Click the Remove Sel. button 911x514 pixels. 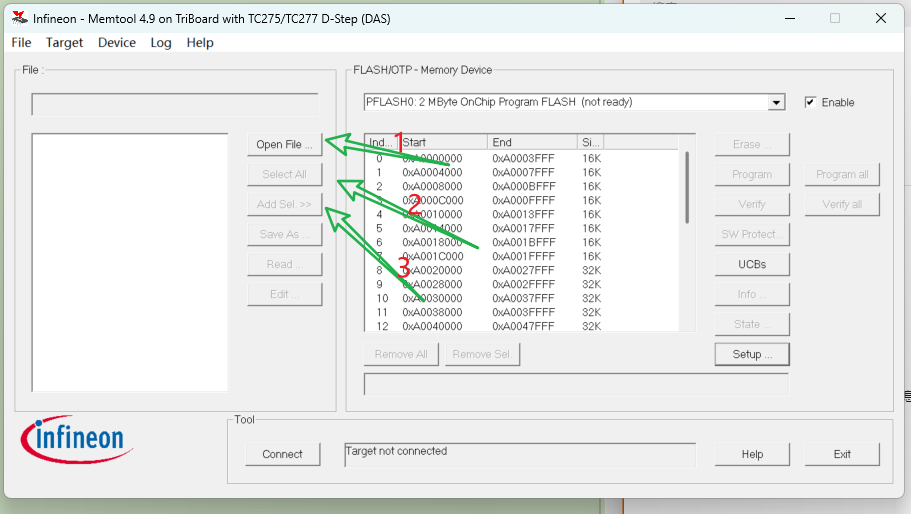[x=482, y=354]
